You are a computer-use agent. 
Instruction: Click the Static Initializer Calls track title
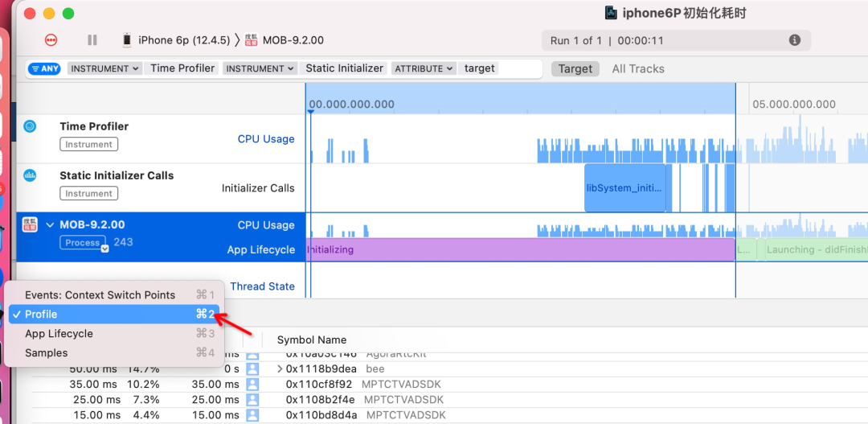[117, 175]
